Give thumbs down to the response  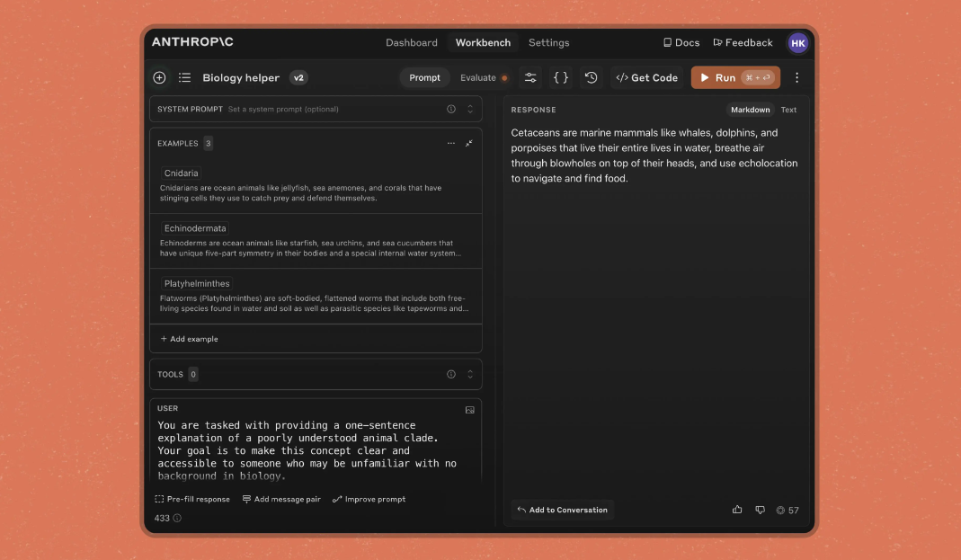tap(760, 510)
